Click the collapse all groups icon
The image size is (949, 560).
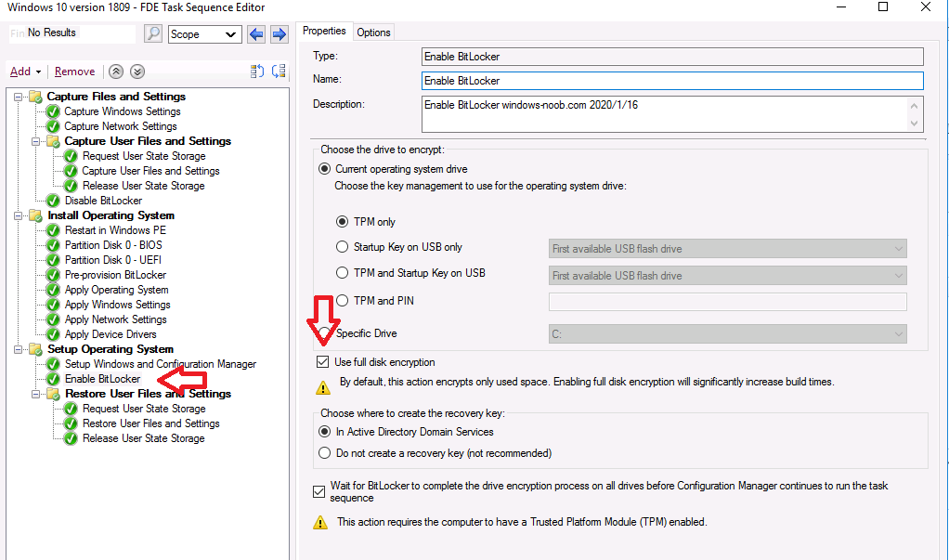click(279, 72)
